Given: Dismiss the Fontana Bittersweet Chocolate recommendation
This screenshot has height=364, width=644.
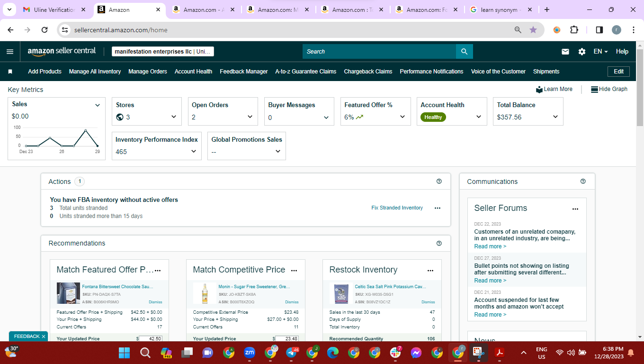Looking at the screenshot, I should coord(155,302).
